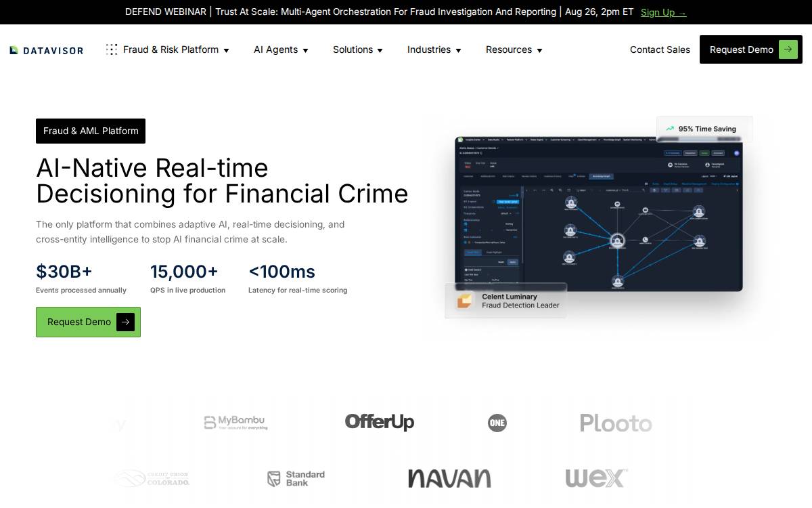This screenshot has width=812, height=508.
Task: Open the platform dashboard screenshot
Action: [598, 214]
